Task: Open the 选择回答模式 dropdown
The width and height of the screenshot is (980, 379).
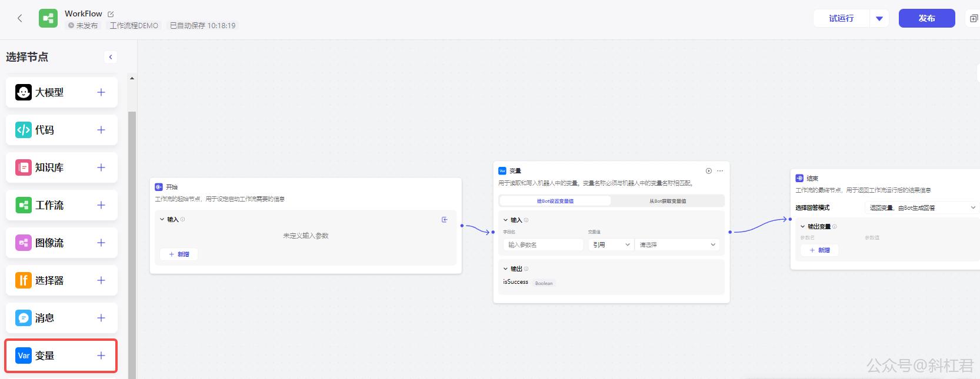Action: (x=922, y=207)
